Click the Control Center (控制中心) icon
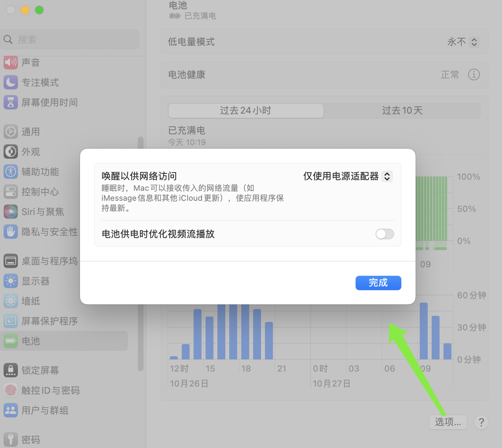This screenshot has width=502, height=448. 11,192
